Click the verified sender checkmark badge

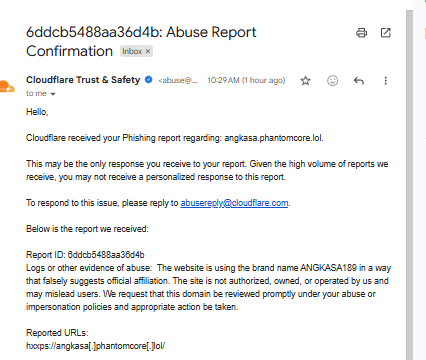click(149, 80)
